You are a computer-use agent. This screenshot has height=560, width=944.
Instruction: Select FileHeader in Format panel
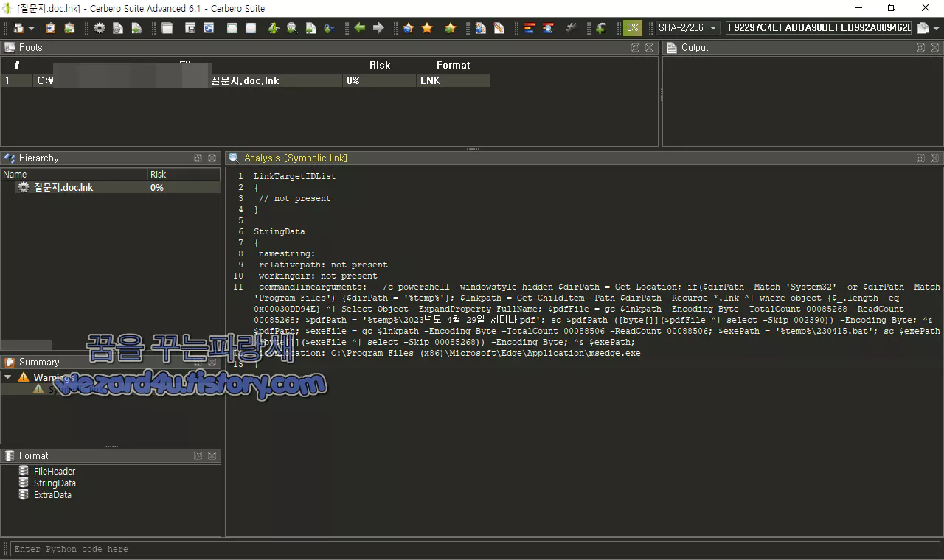click(x=55, y=471)
